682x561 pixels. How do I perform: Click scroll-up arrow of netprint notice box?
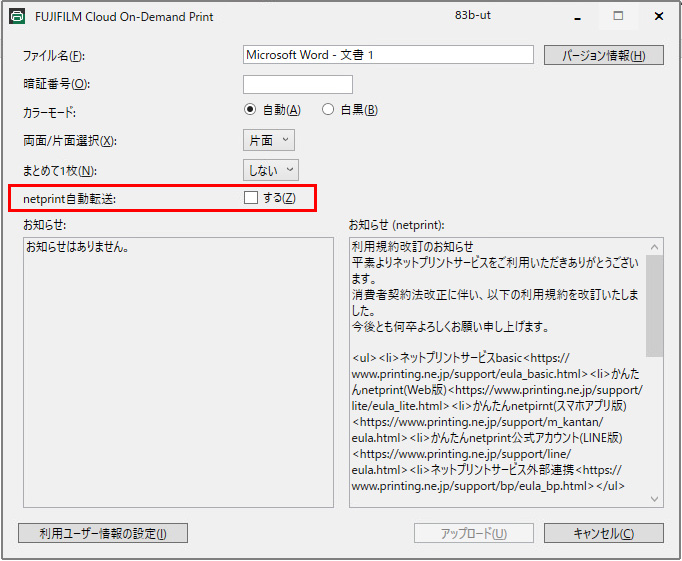coord(655,247)
